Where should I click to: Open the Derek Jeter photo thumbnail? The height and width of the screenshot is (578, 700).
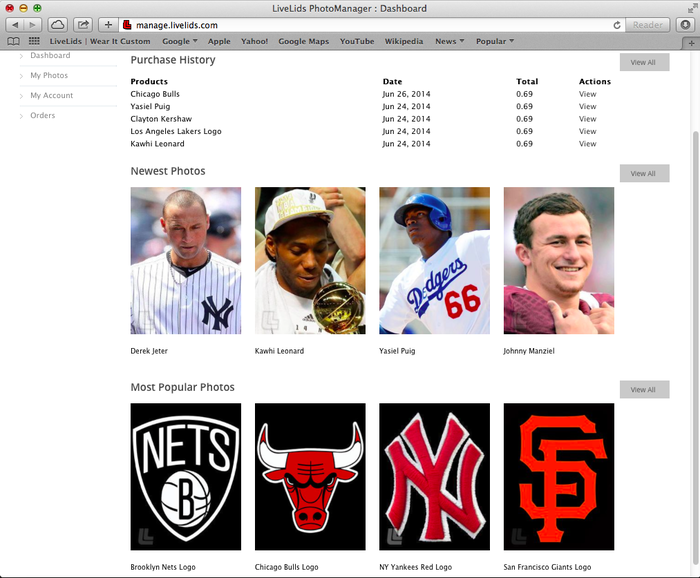pyautogui.click(x=186, y=261)
